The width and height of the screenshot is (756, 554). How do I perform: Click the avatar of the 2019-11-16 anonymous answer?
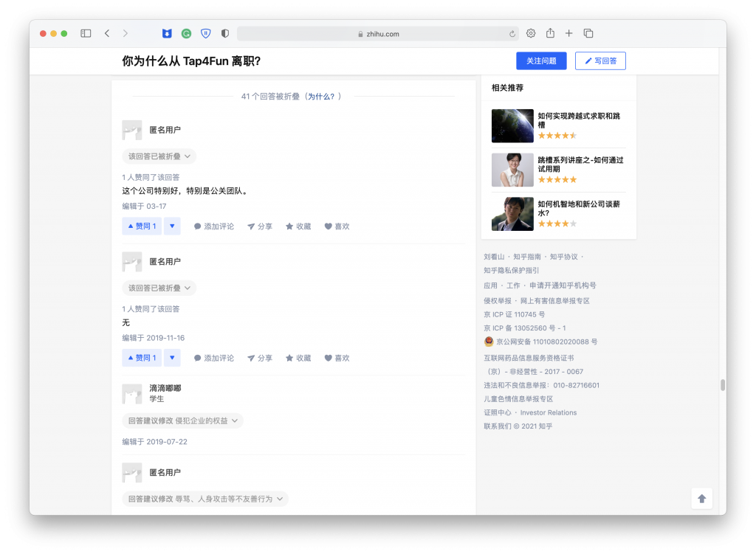pyautogui.click(x=132, y=262)
